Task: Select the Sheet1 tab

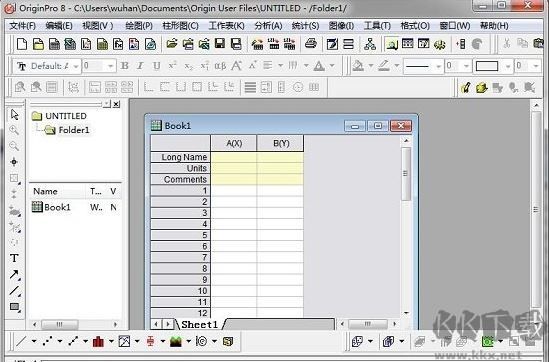Action: coord(199,325)
